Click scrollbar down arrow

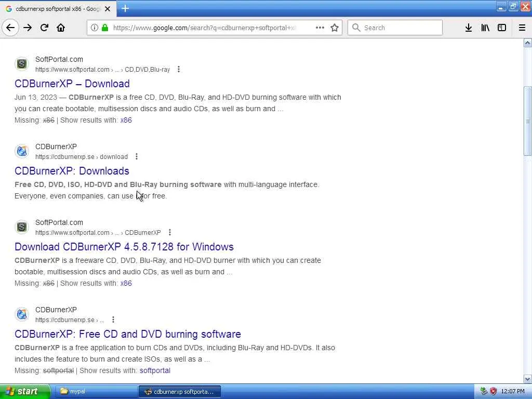528,379
